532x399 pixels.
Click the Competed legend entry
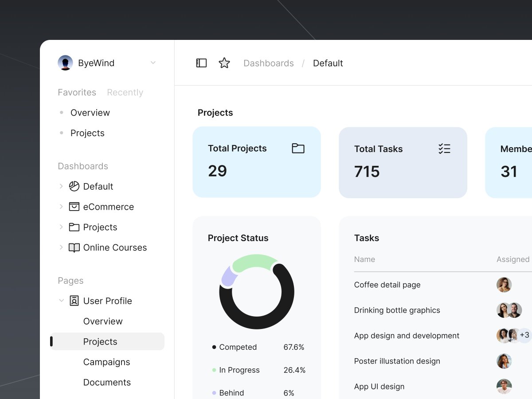pos(235,347)
